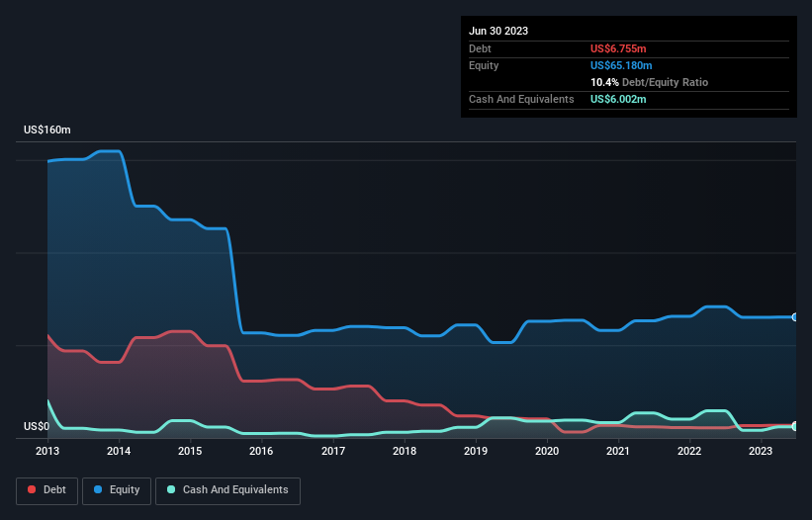Click the US$160m y-axis label

coord(47,130)
